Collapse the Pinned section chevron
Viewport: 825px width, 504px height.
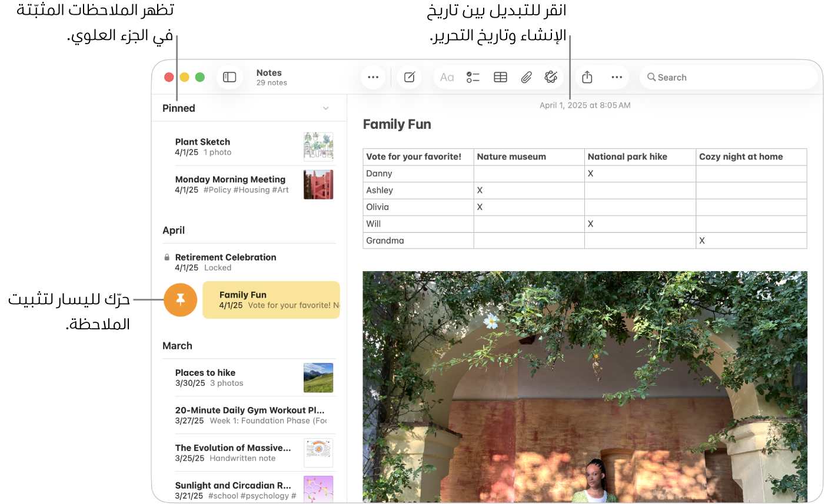pos(325,108)
